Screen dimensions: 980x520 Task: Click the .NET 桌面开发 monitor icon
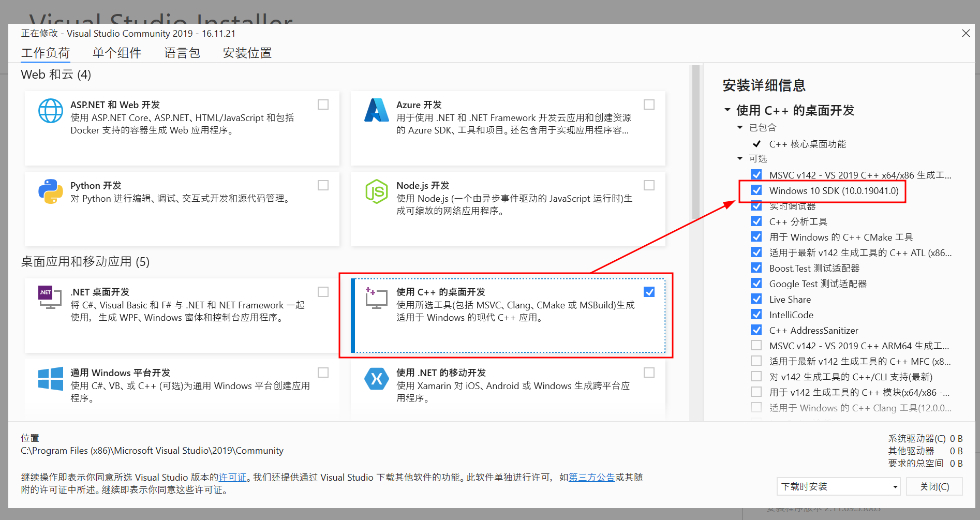point(50,298)
